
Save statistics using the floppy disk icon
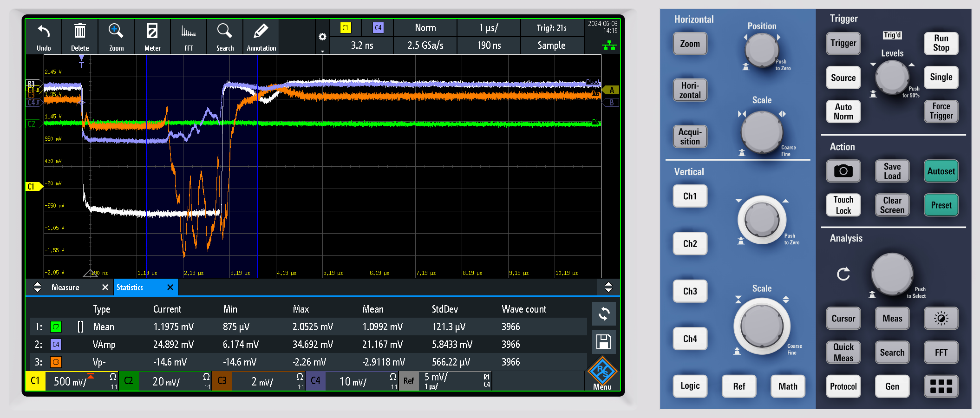pyautogui.click(x=604, y=342)
